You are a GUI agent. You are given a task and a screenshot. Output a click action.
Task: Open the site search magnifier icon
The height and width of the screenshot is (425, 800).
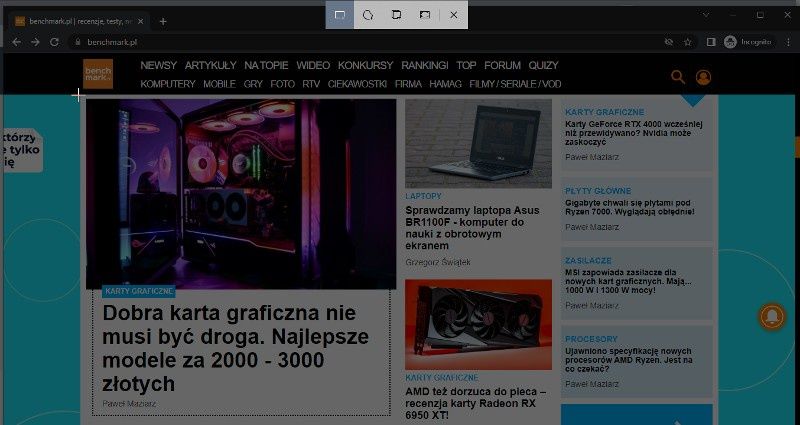(x=678, y=77)
